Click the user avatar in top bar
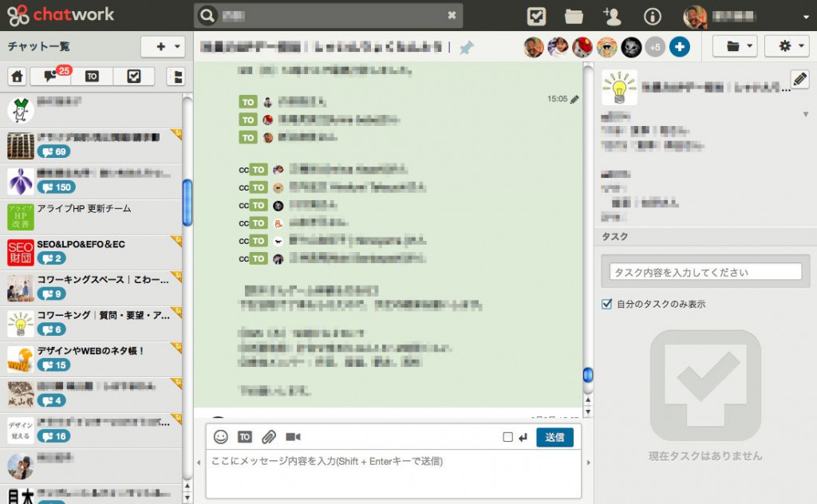This screenshot has width=817, height=504. pos(695,16)
